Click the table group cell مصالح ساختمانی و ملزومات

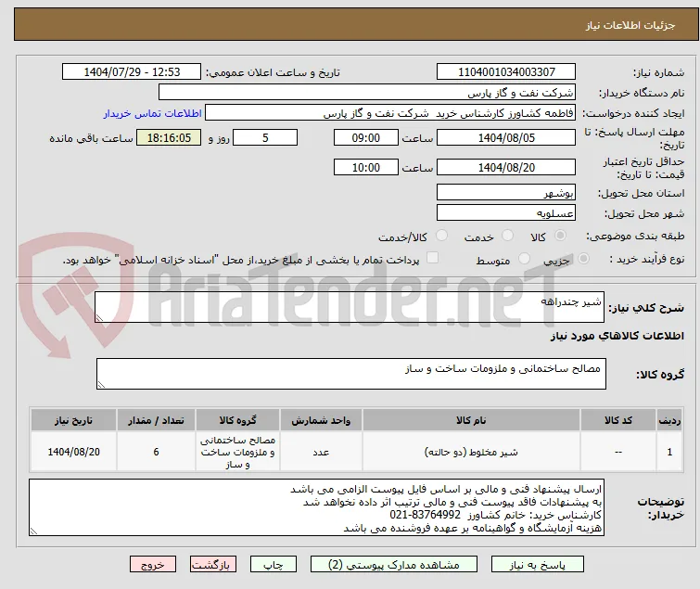point(237,452)
